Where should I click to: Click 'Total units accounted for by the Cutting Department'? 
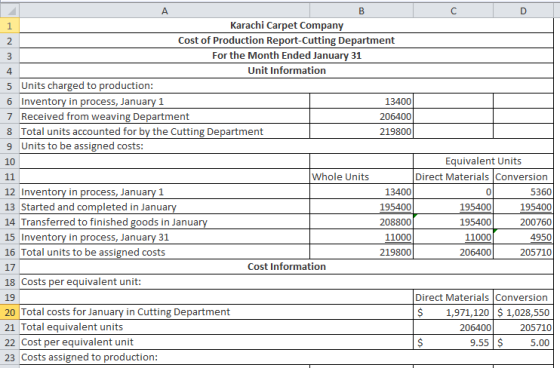point(164,131)
